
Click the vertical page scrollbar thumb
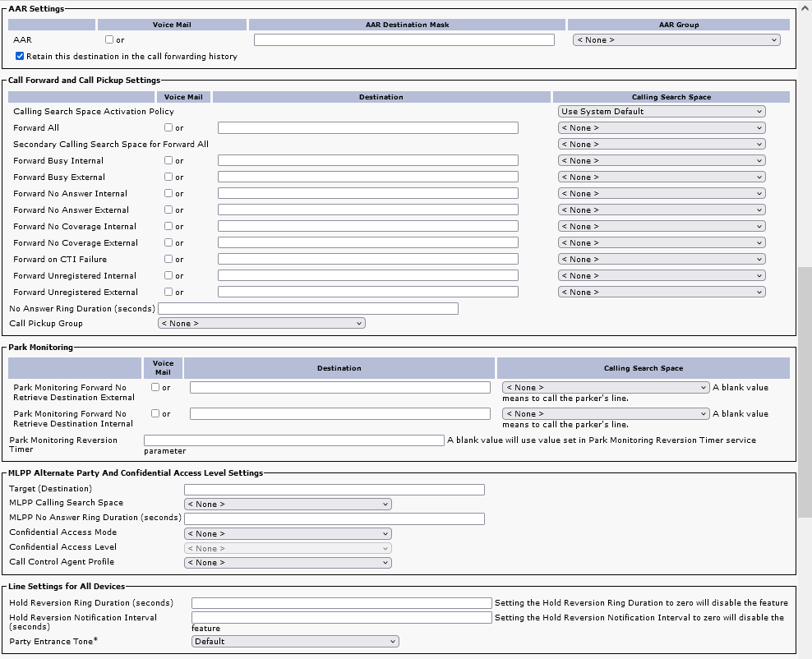pos(805,392)
